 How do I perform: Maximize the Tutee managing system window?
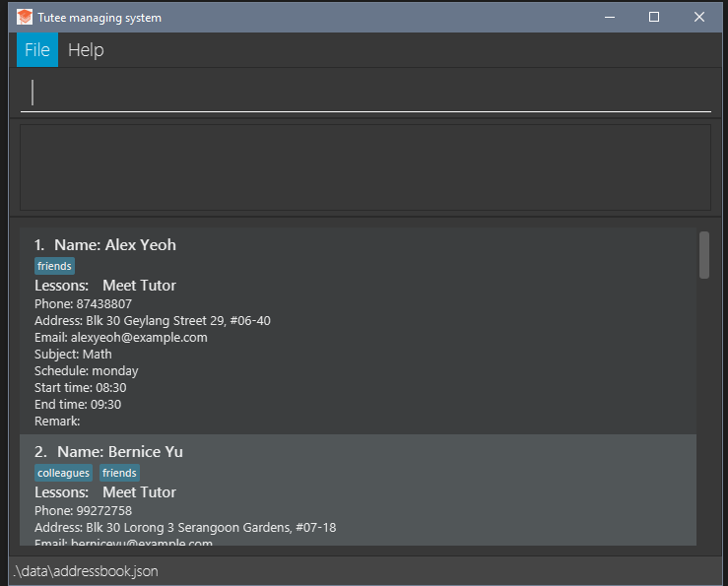(654, 17)
